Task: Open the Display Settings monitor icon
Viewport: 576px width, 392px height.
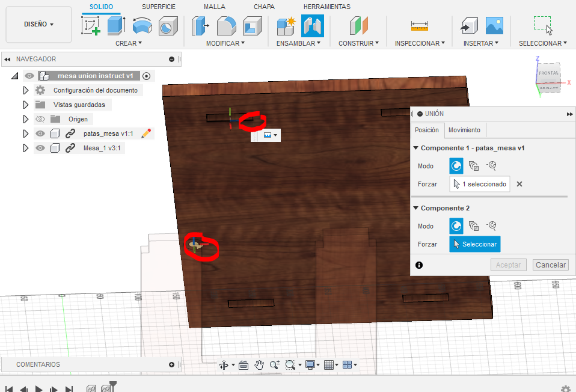Action: tap(310, 365)
